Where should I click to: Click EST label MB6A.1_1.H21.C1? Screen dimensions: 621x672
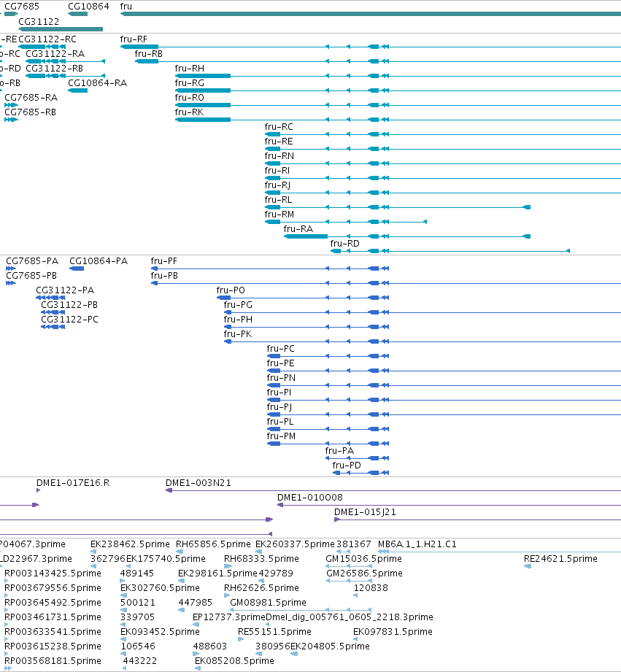[x=417, y=544]
